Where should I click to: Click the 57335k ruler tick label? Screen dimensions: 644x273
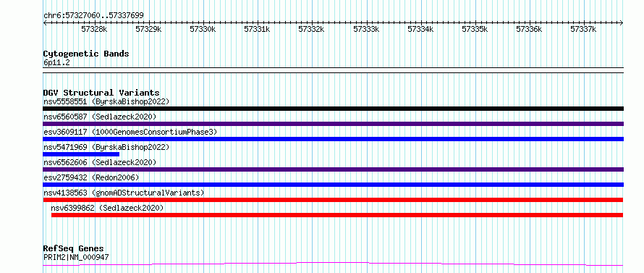click(x=475, y=29)
